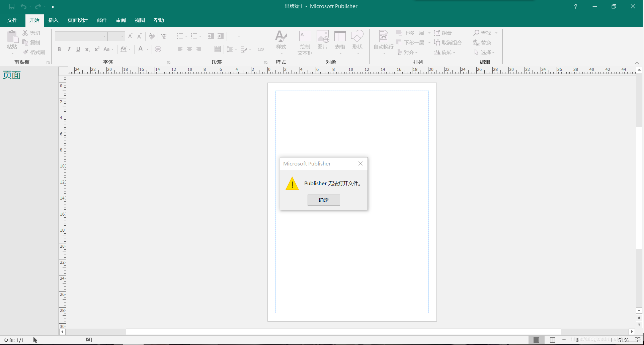
Task: Switch to the 插入 ribbon tab
Action: coord(54,20)
